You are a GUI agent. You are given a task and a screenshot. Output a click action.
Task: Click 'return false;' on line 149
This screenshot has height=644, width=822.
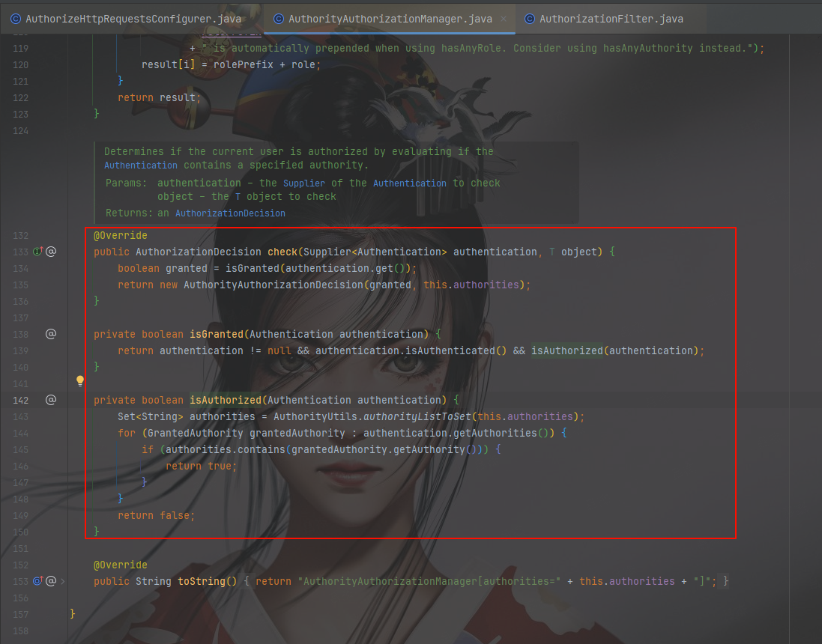156,515
